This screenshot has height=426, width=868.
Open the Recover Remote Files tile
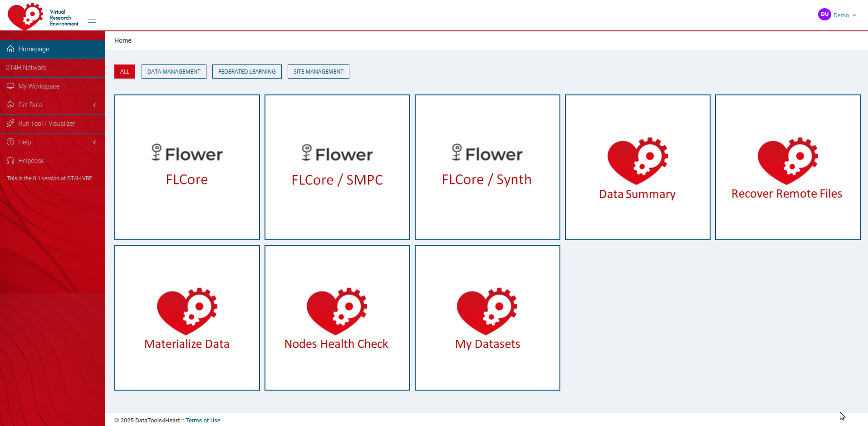click(787, 167)
